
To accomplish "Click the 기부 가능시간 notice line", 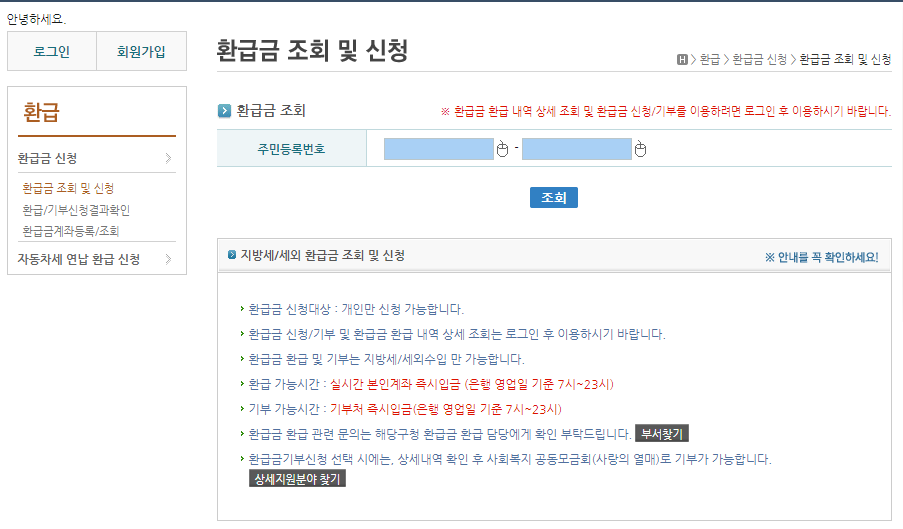I will point(404,409).
